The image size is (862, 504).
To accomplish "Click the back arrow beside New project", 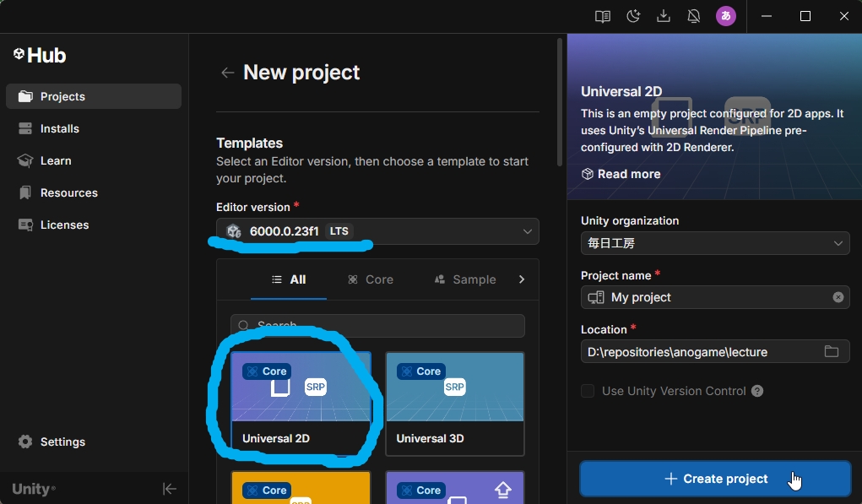I will [x=227, y=73].
